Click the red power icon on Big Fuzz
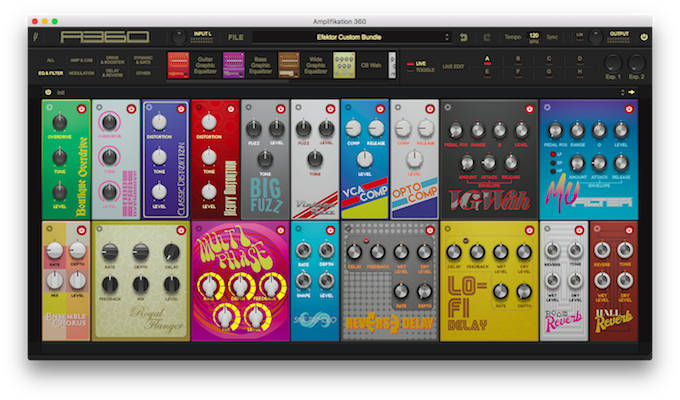 click(x=282, y=107)
